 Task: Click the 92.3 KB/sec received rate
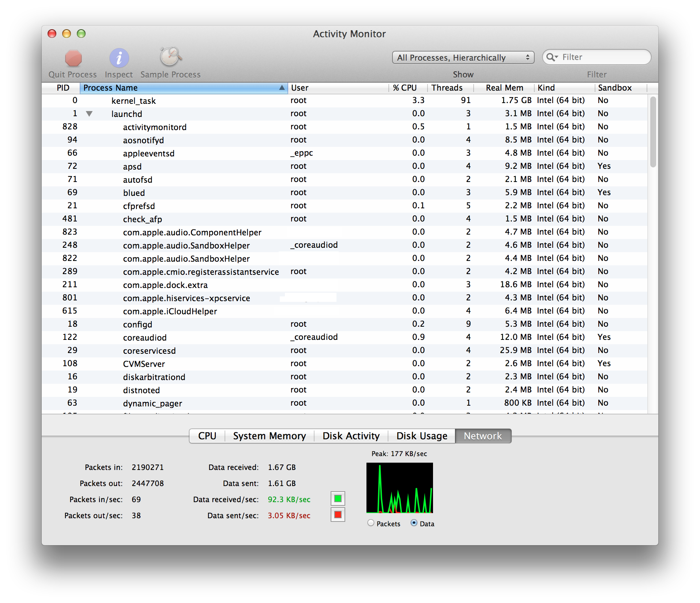289,499
